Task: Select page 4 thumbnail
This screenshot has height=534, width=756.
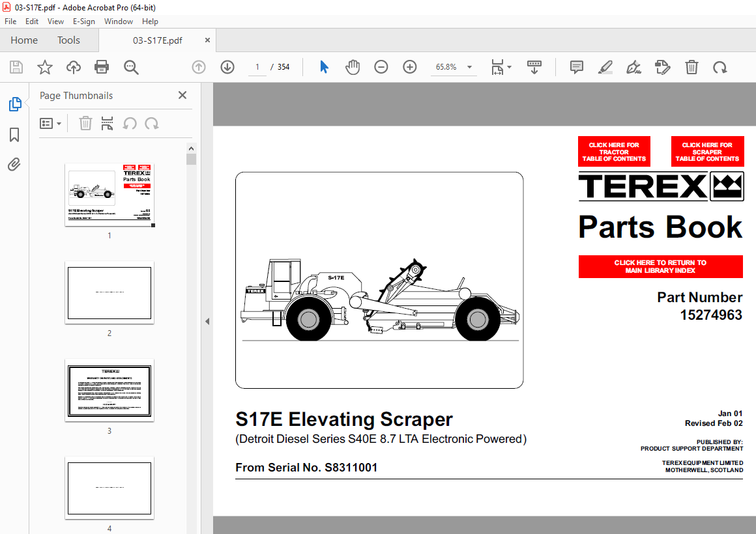Action: 109,488
